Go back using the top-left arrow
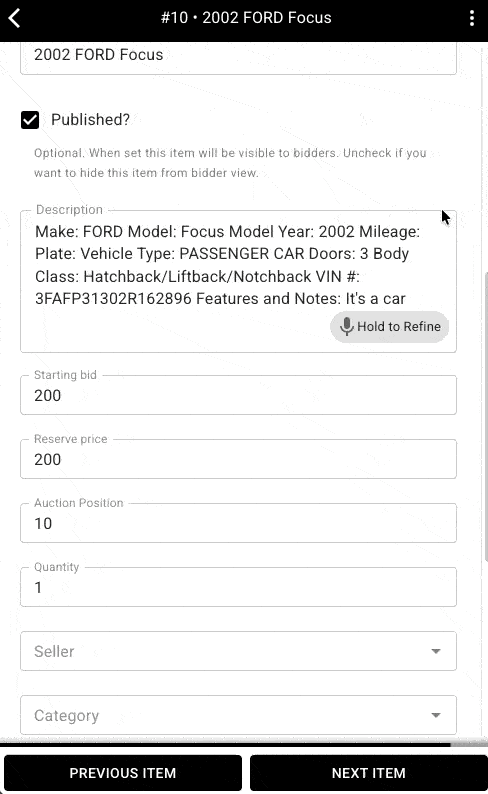The height and width of the screenshot is (794, 488). click(15, 18)
